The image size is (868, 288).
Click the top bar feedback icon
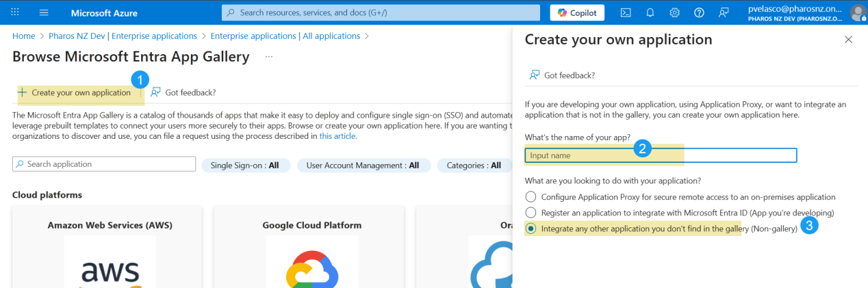(724, 12)
